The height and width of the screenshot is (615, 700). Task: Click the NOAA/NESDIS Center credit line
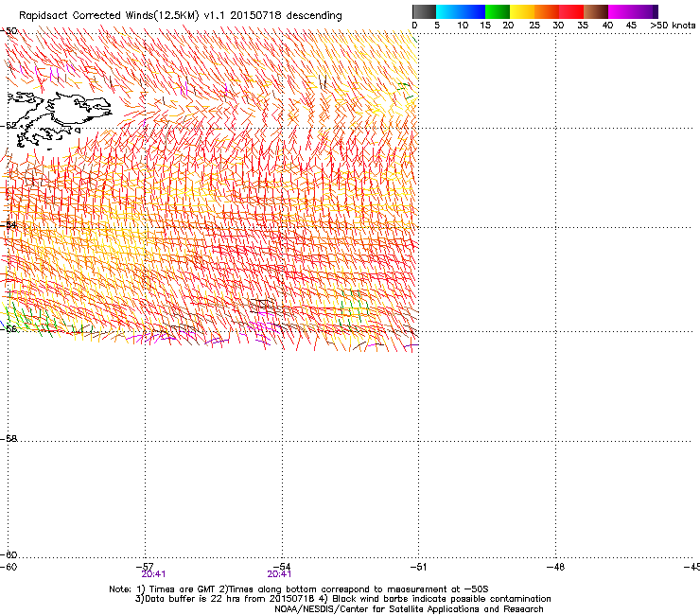409,609
